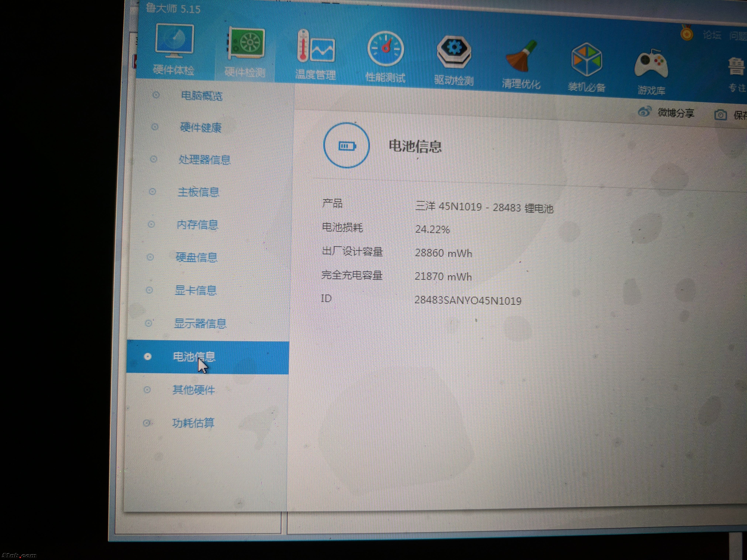Open 硬盘信息 disk info

pos(197,257)
